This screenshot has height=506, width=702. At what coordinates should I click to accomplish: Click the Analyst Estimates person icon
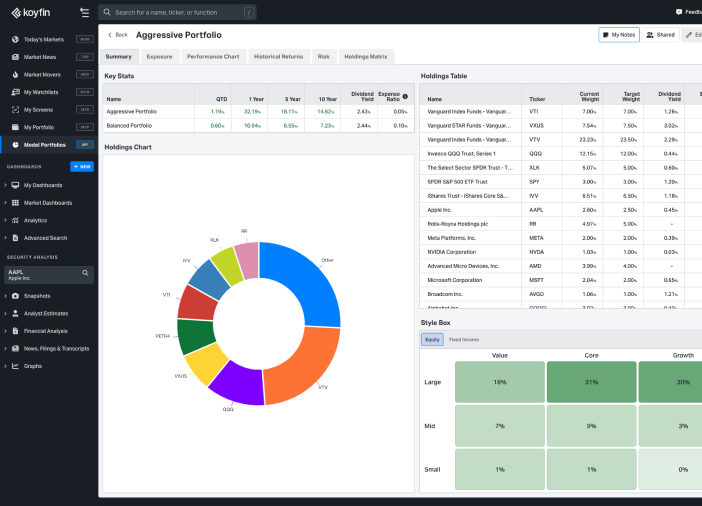pyautogui.click(x=15, y=313)
